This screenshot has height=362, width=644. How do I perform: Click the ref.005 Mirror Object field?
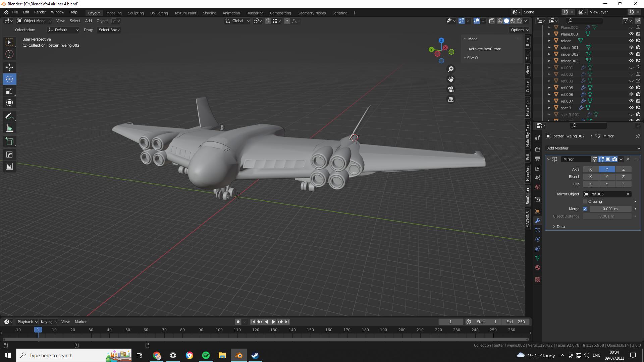coord(607,194)
